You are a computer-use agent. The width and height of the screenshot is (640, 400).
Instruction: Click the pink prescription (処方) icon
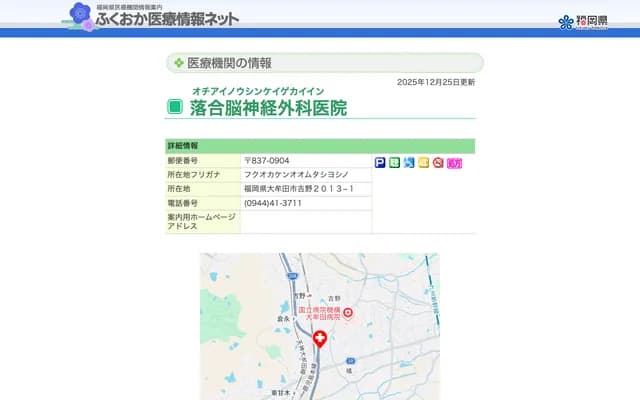pyautogui.click(x=455, y=162)
